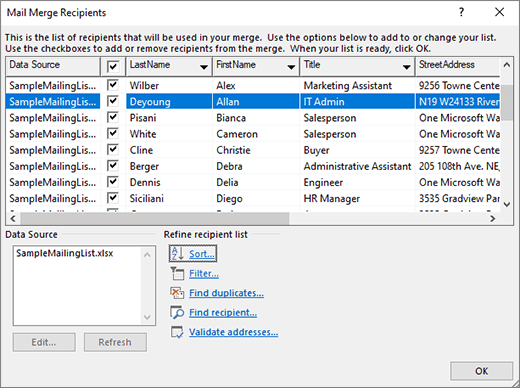The image size is (520, 388).
Task: Select the 3535 Gradview address cell
Action: [x=458, y=198]
